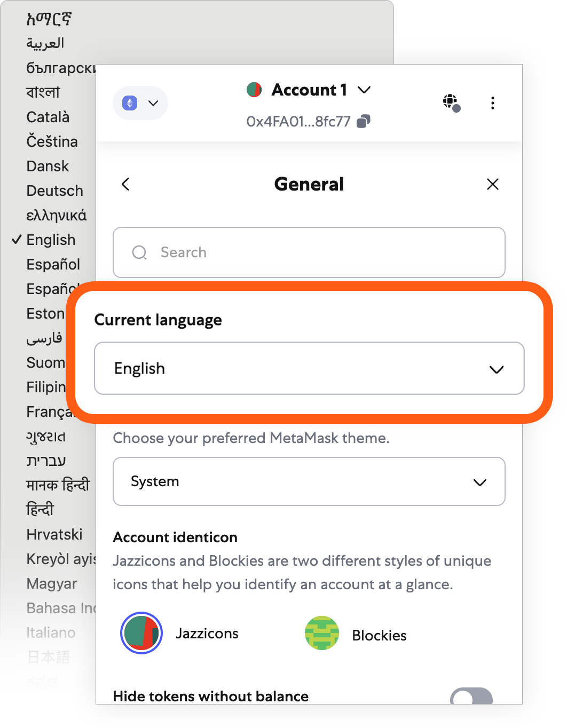Image resolution: width=567 pixels, height=728 pixels.
Task: Open the three-dot options menu
Action: (x=492, y=103)
